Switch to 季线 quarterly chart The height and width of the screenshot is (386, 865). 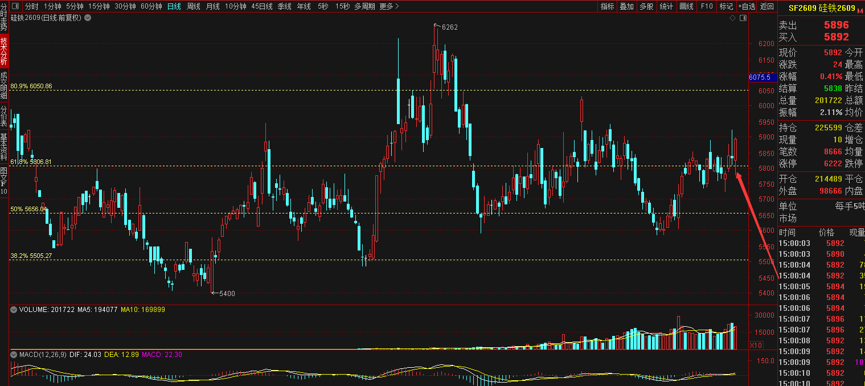coord(284,7)
